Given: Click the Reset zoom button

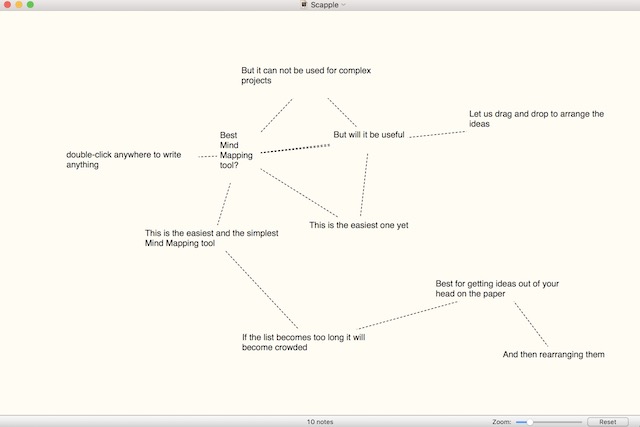Looking at the screenshot, I should pos(607,422).
